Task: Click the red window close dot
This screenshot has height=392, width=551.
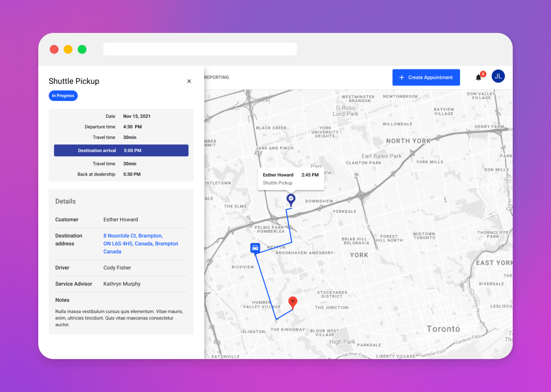Action: [x=54, y=49]
